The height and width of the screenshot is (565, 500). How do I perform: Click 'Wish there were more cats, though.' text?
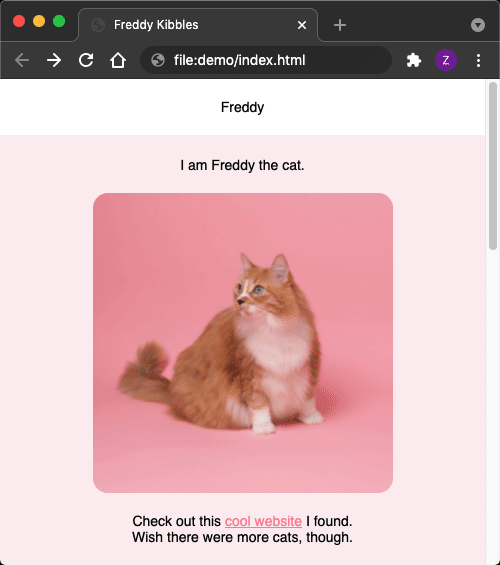click(242, 537)
